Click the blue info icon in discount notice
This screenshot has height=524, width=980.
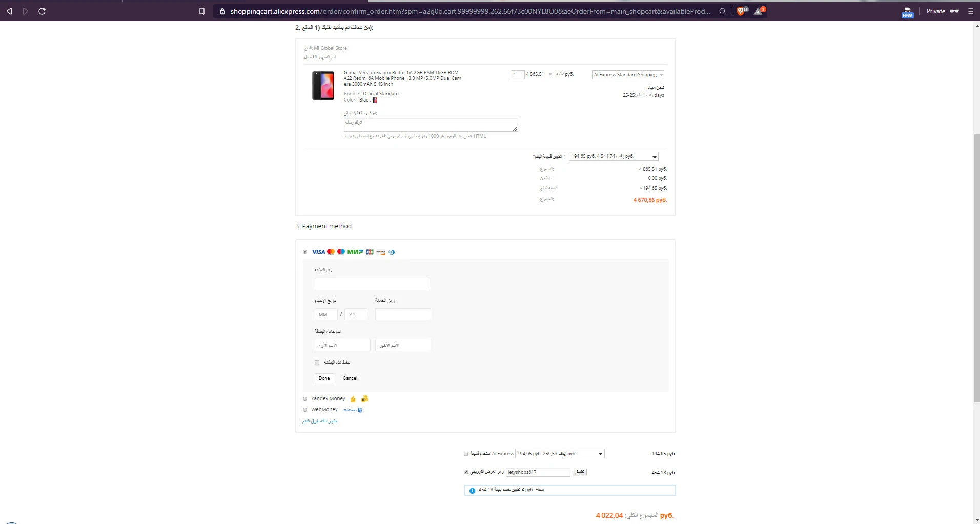click(x=472, y=491)
